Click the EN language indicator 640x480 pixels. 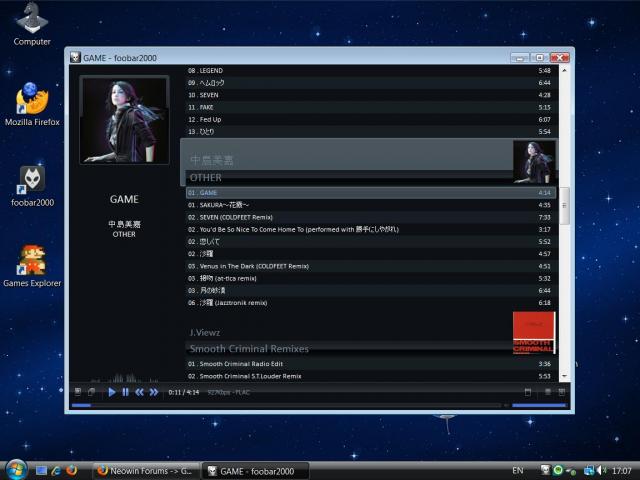(x=518, y=471)
